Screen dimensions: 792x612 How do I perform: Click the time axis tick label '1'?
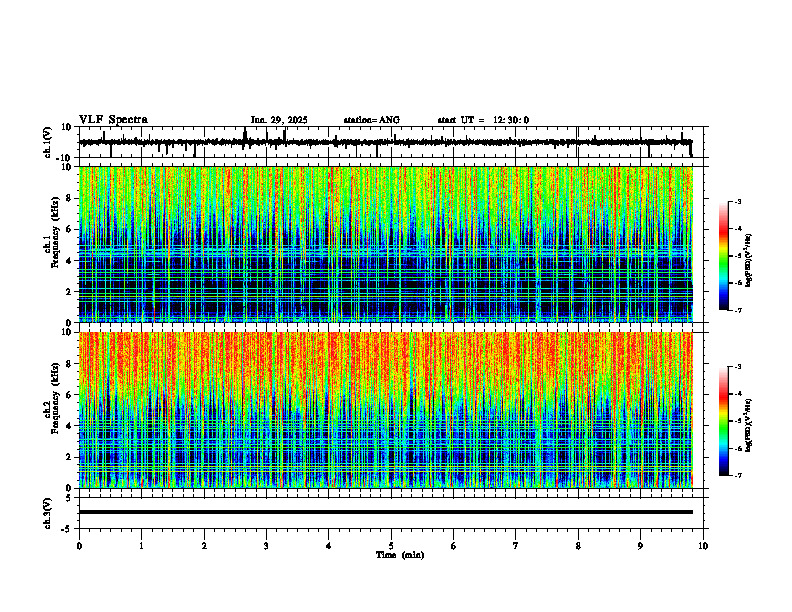tap(141, 546)
